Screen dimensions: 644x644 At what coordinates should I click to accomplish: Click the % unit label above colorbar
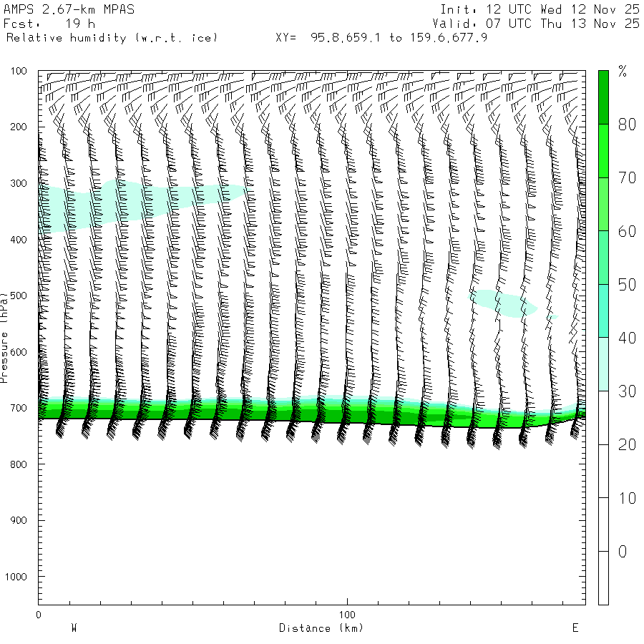[623, 72]
